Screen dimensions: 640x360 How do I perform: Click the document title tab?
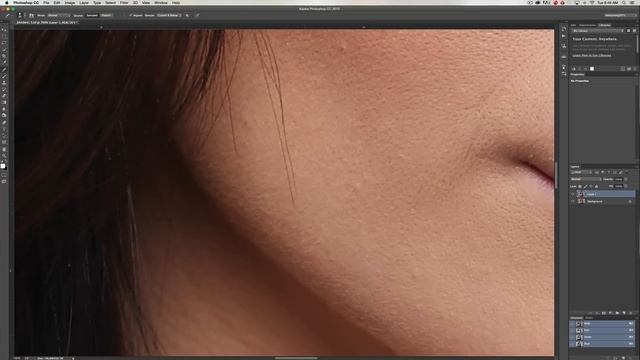point(47,22)
